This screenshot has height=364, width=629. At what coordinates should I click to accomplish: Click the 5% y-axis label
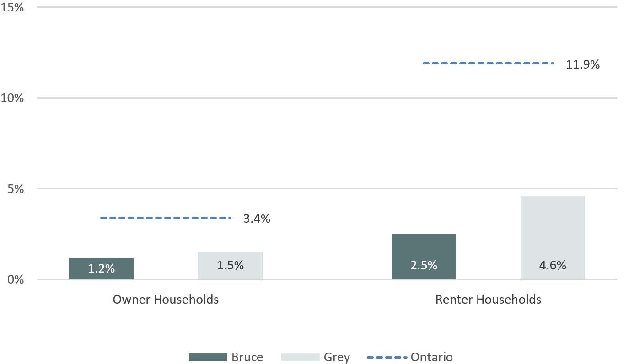(15, 189)
